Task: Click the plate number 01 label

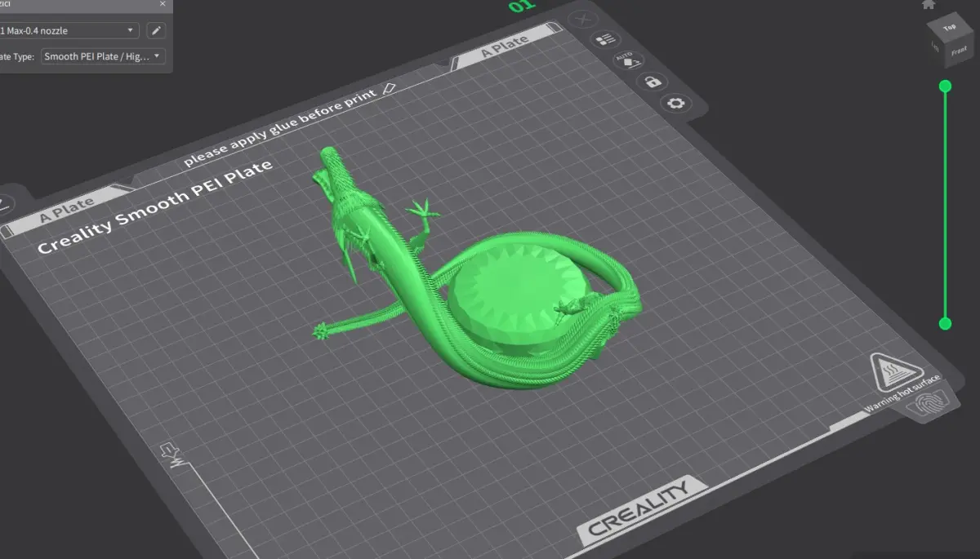Action: pyautogui.click(x=521, y=7)
